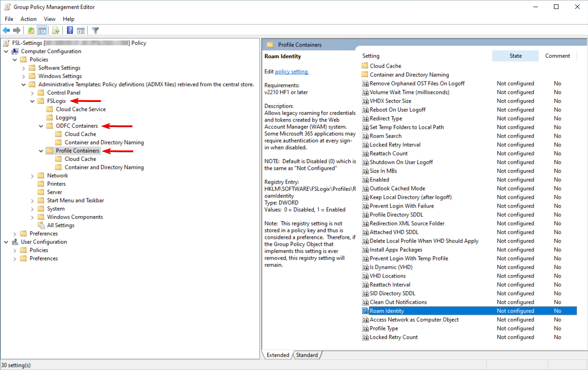This screenshot has height=370, width=588.
Task: Switch to the Standard tab
Action: click(x=307, y=355)
